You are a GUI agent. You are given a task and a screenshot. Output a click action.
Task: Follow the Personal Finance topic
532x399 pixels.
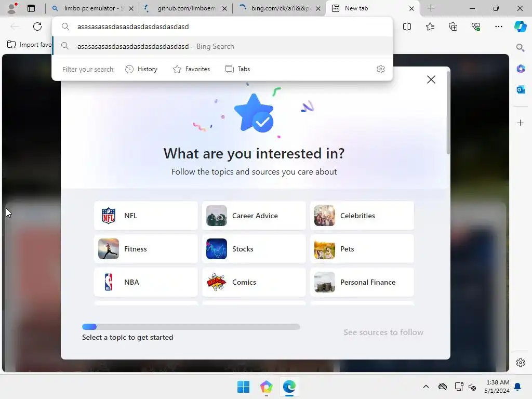(362, 282)
